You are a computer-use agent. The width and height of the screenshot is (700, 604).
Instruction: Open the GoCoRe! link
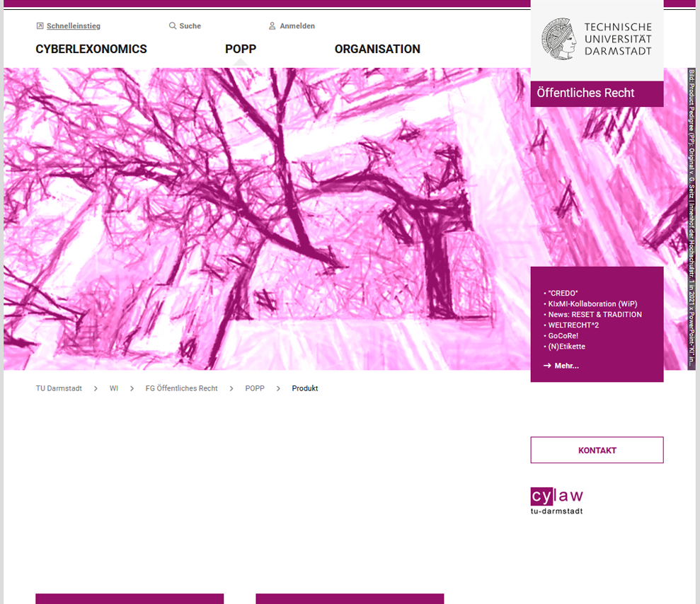pyautogui.click(x=563, y=336)
